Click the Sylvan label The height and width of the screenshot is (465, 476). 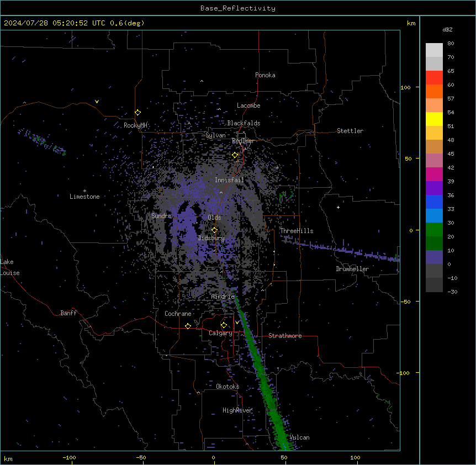215,135
